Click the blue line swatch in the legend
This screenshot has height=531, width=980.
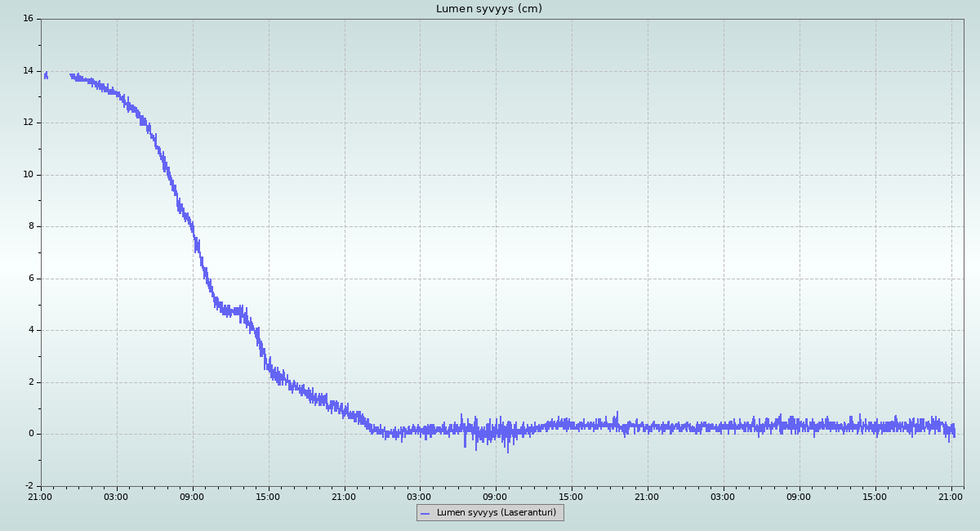[x=425, y=513]
